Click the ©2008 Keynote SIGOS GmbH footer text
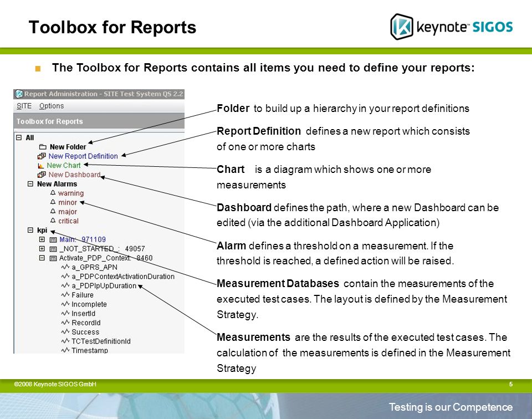The height and width of the screenshot is (419, 532). pyautogui.click(x=55, y=384)
